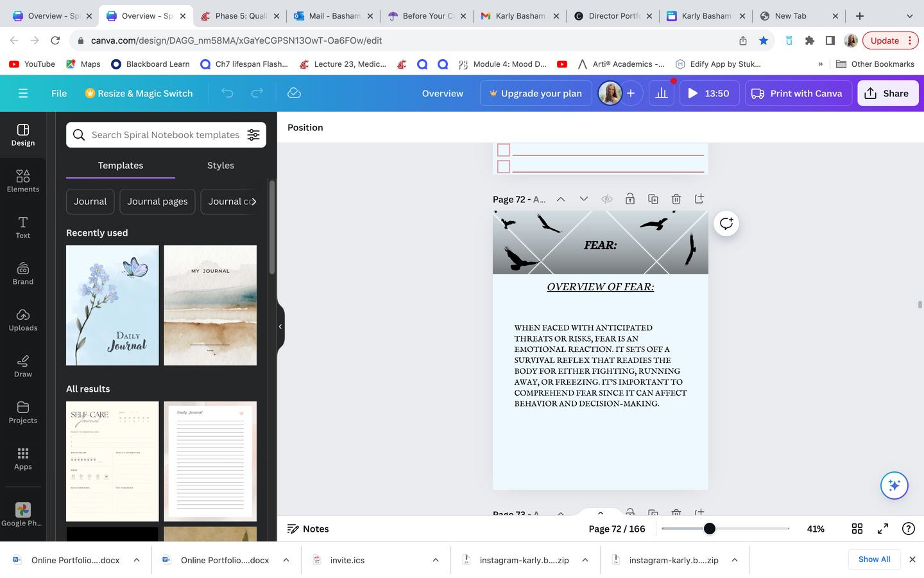Open the Canva Assistant sparkle button

point(894,486)
